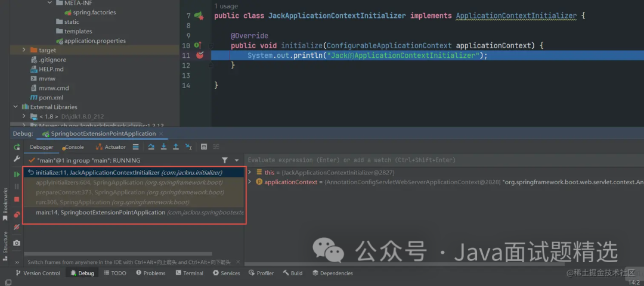
Task: Select the templates folder
Action: (74, 31)
